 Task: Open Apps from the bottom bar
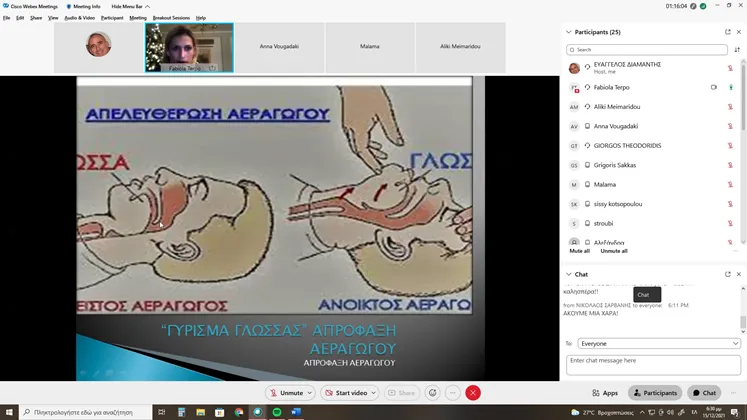pyautogui.click(x=605, y=393)
